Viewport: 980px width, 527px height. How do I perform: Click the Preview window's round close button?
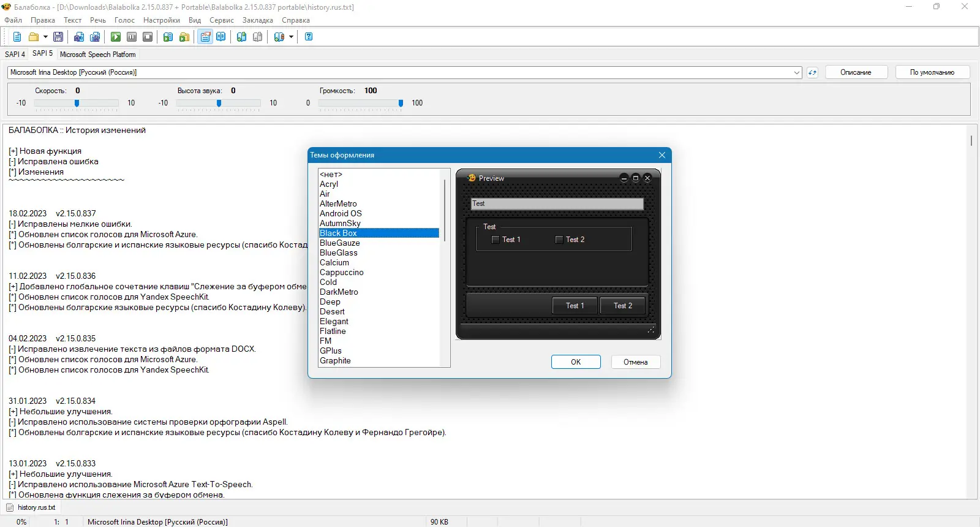click(647, 178)
